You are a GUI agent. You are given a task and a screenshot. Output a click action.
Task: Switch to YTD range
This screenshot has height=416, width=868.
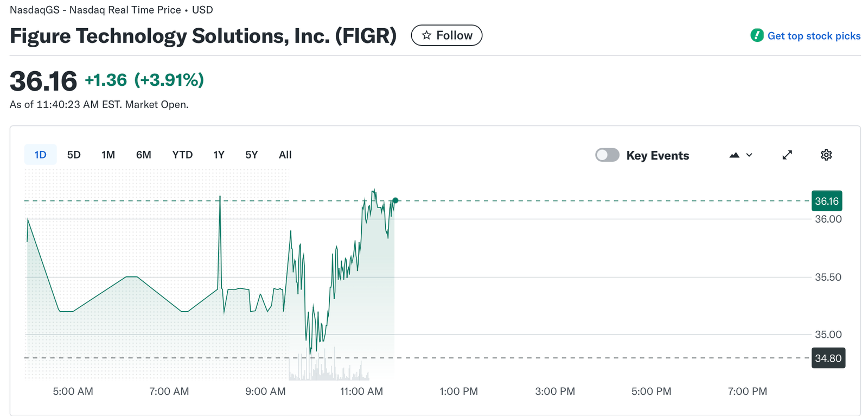(182, 155)
